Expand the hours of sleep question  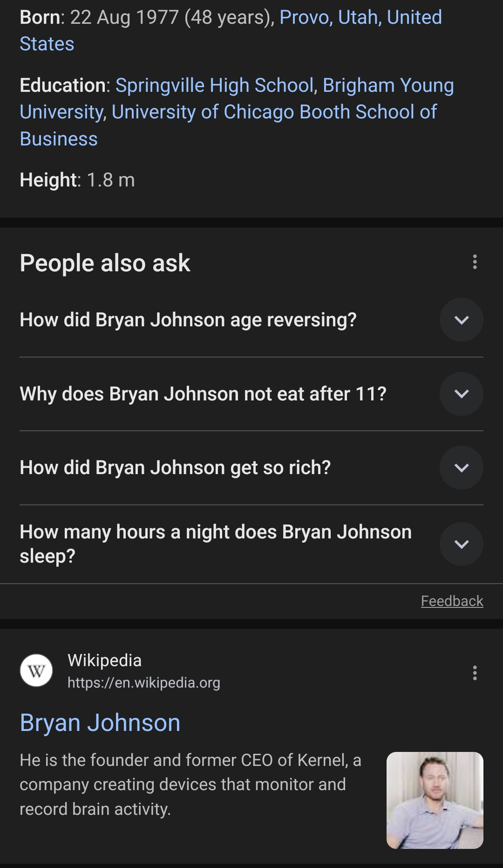(461, 544)
